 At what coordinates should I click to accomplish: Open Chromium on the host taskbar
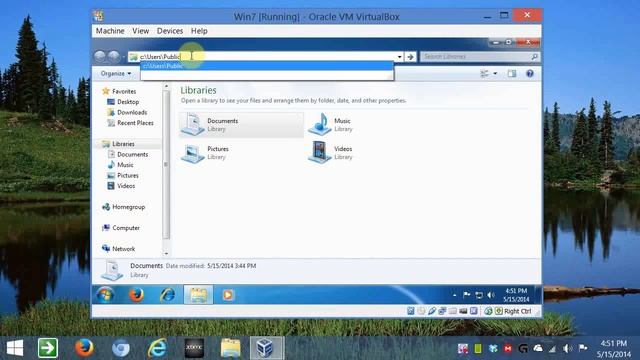[121, 348]
